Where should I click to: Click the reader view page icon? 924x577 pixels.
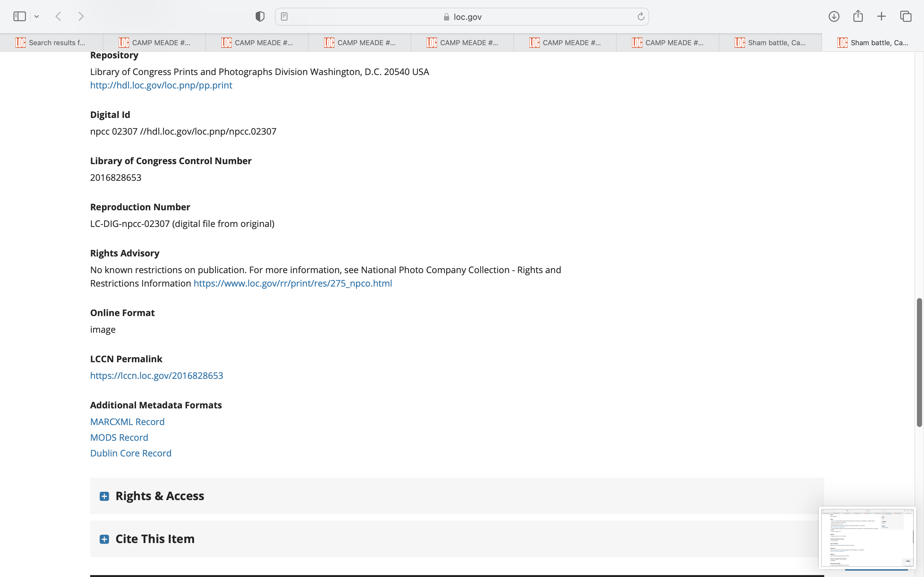point(284,16)
